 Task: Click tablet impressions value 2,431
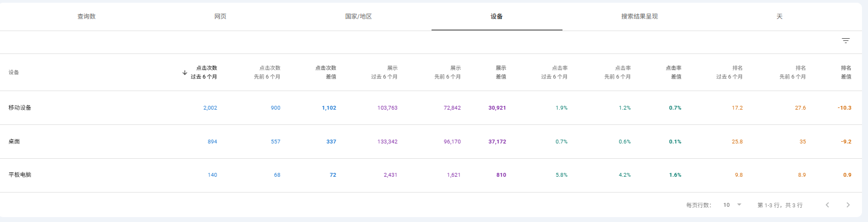coord(391,175)
